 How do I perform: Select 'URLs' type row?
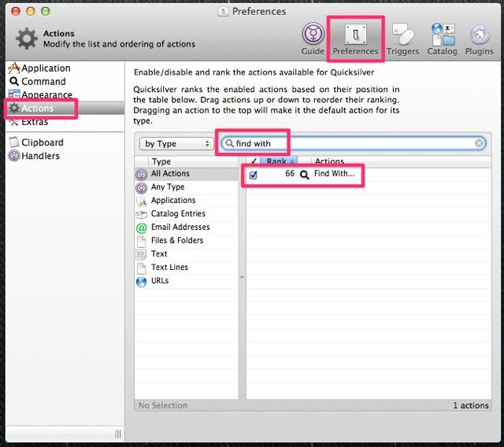[x=187, y=281]
